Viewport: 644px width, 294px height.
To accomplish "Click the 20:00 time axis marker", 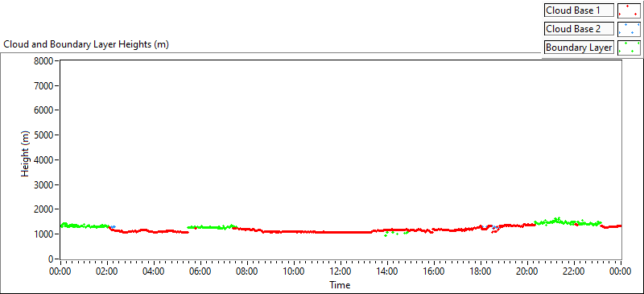I will (527, 271).
